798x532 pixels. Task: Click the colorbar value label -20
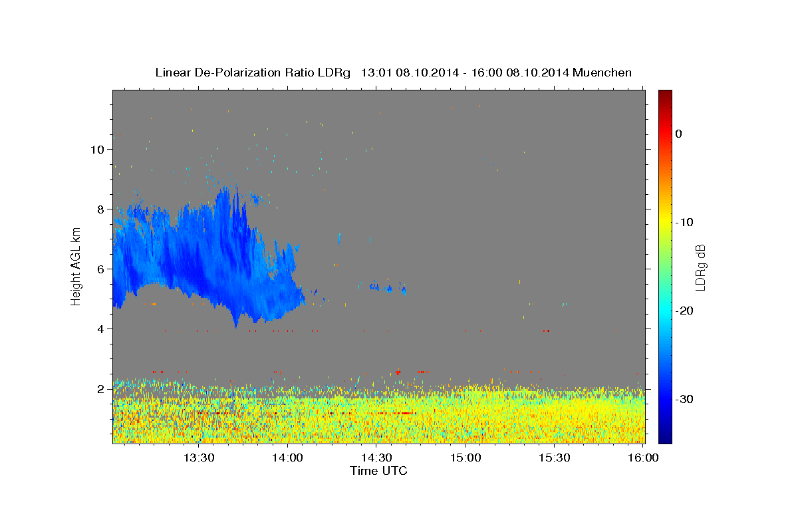tap(684, 311)
